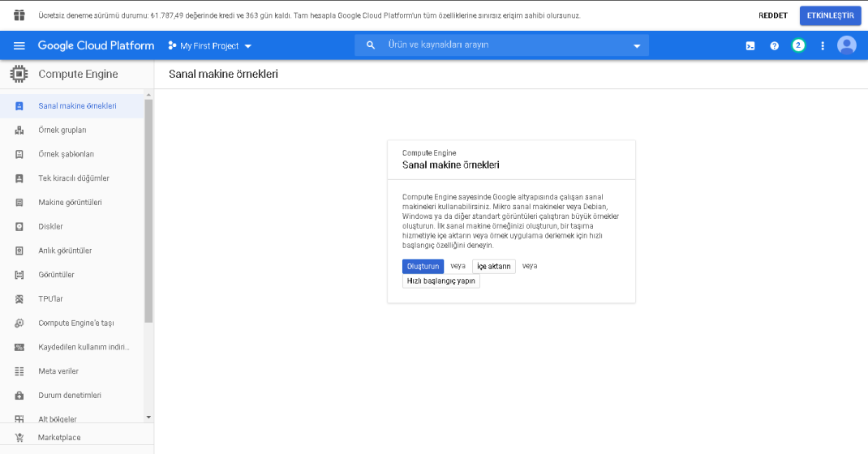The image size is (868, 454).
Task: Click ETKİNLEŞTİR in the trial banner
Action: click(831, 15)
